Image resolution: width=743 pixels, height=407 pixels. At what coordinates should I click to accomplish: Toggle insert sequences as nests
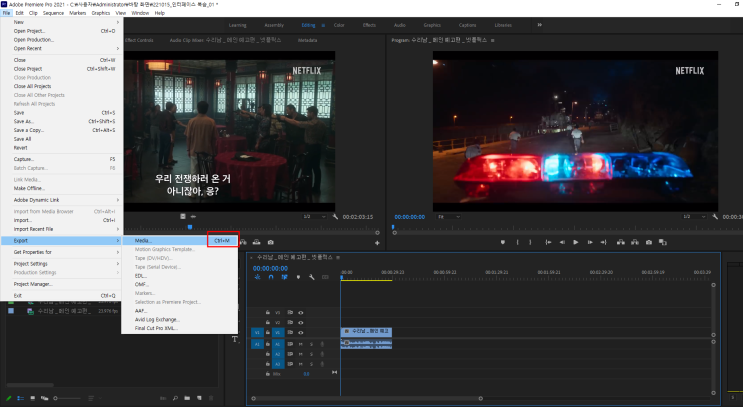(x=257, y=277)
